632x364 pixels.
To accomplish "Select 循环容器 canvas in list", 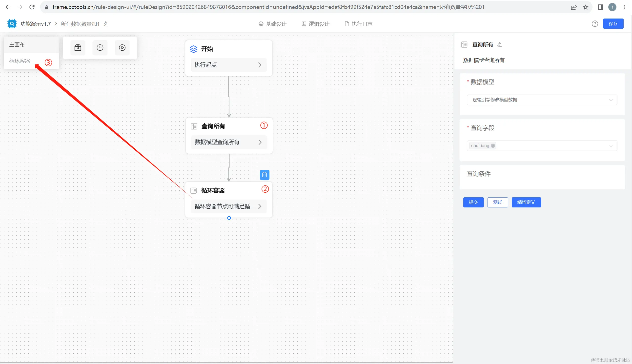I will pyautogui.click(x=20, y=61).
